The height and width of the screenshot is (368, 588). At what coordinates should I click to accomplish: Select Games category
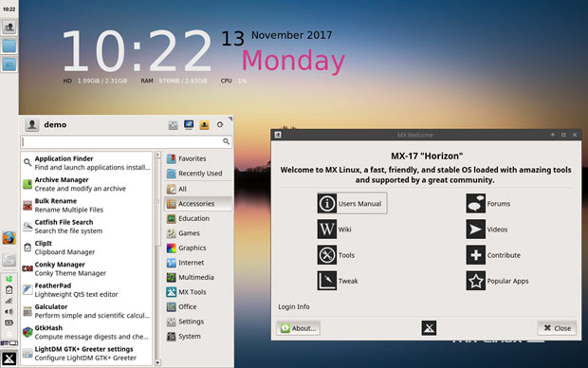pos(198,233)
